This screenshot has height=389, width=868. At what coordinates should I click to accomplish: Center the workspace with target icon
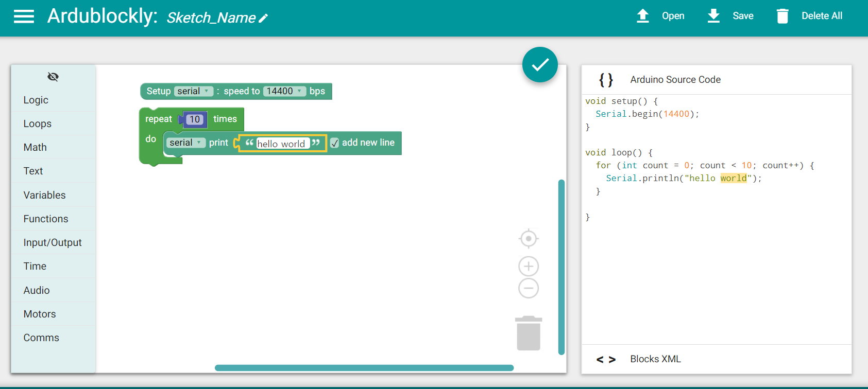(x=529, y=239)
